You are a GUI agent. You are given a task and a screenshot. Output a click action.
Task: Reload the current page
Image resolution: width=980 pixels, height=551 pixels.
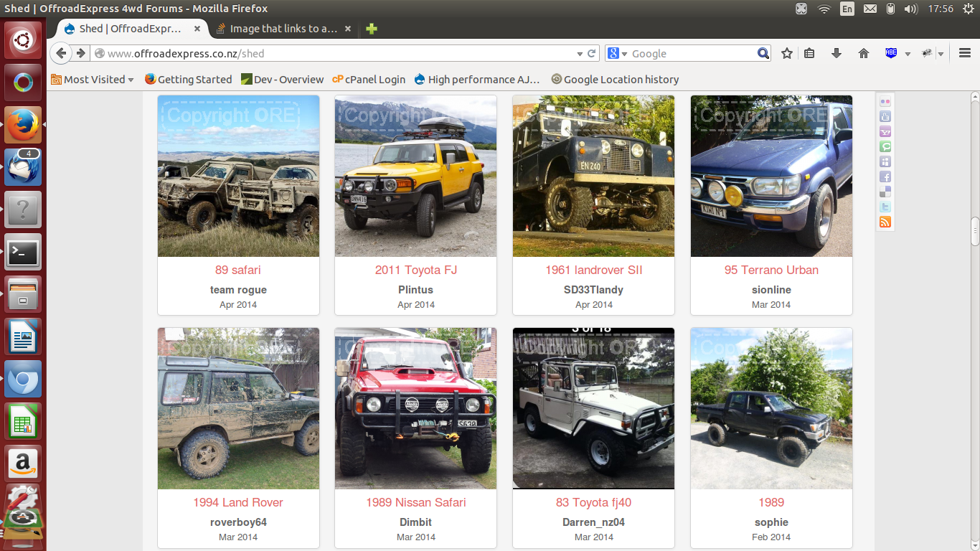coord(592,53)
